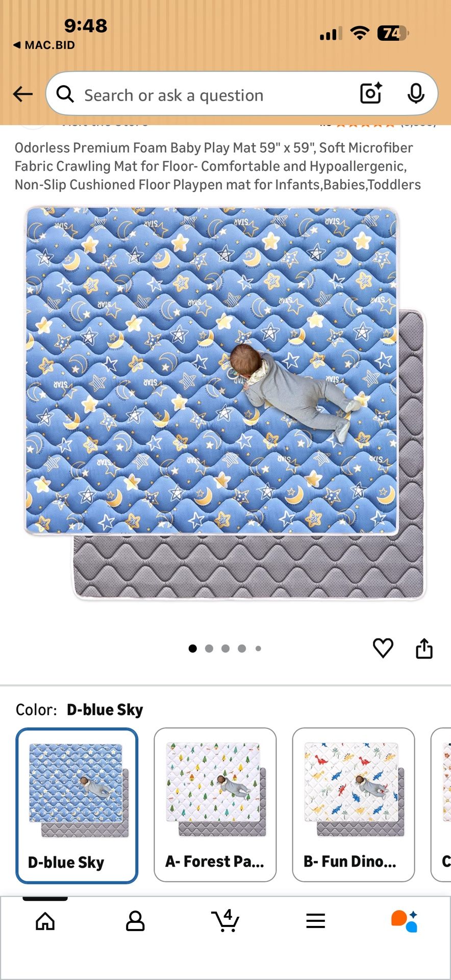This screenshot has height=980, width=451.
Task: Tap the back arrow icon
Action: [x=23, y=94]
